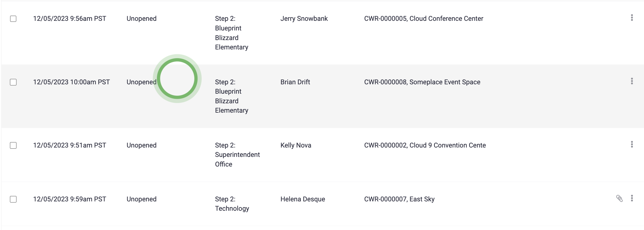Click the 12/05/2023 10:00am PST timestamp

click(x=71, y=82)
